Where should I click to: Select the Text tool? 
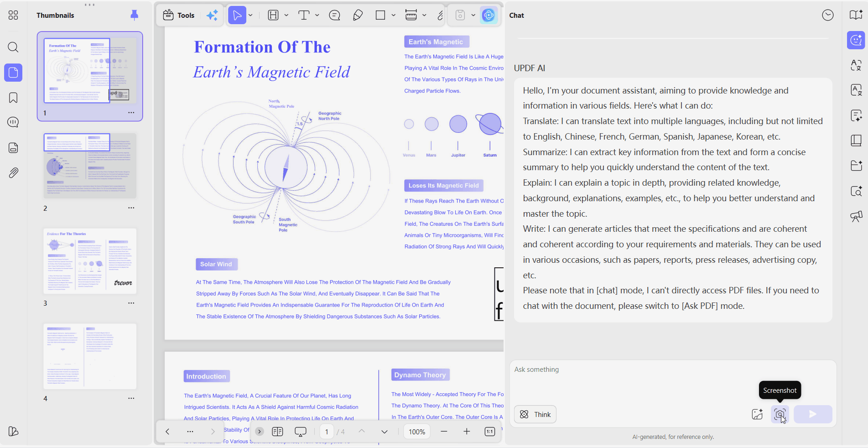[x=304, y=15]
